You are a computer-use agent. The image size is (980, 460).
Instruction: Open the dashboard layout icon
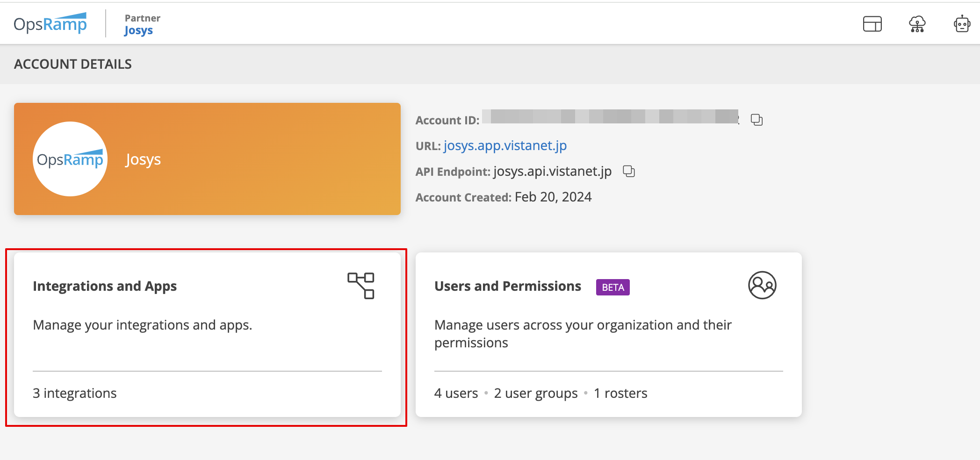pos(872,24)
